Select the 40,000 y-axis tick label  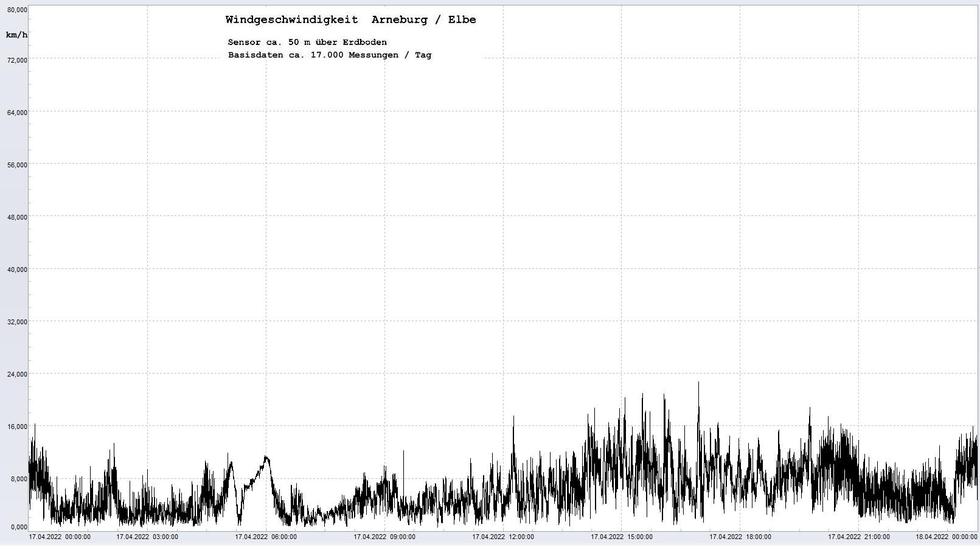click(17, 270)
